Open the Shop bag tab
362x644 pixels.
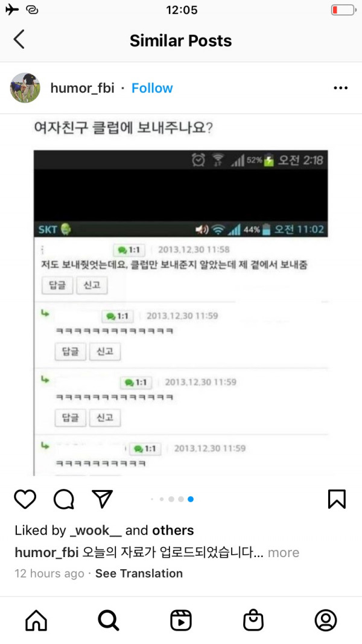click(253, 620)
